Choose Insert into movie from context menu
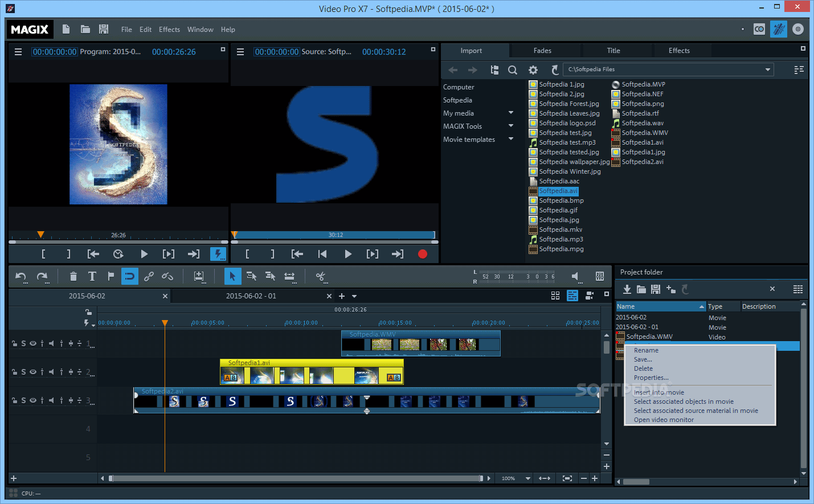This screenshot has height=504, width=814. [x=659, y=392]
